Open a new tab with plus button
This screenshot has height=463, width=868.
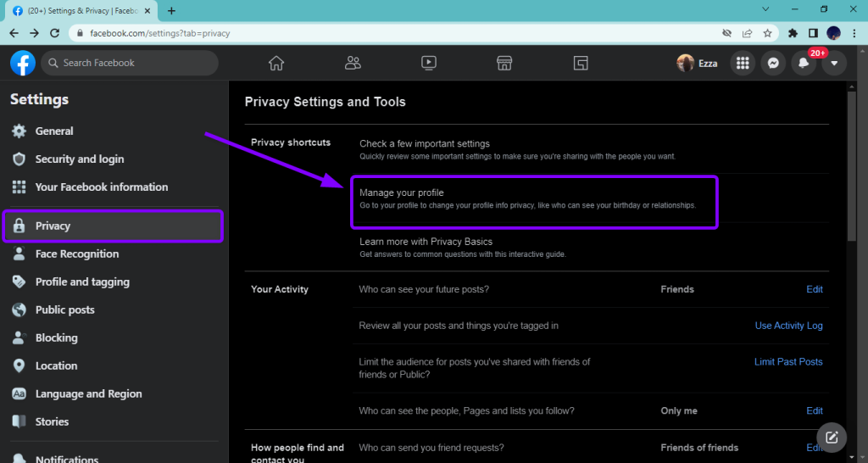tap(171, 10)
